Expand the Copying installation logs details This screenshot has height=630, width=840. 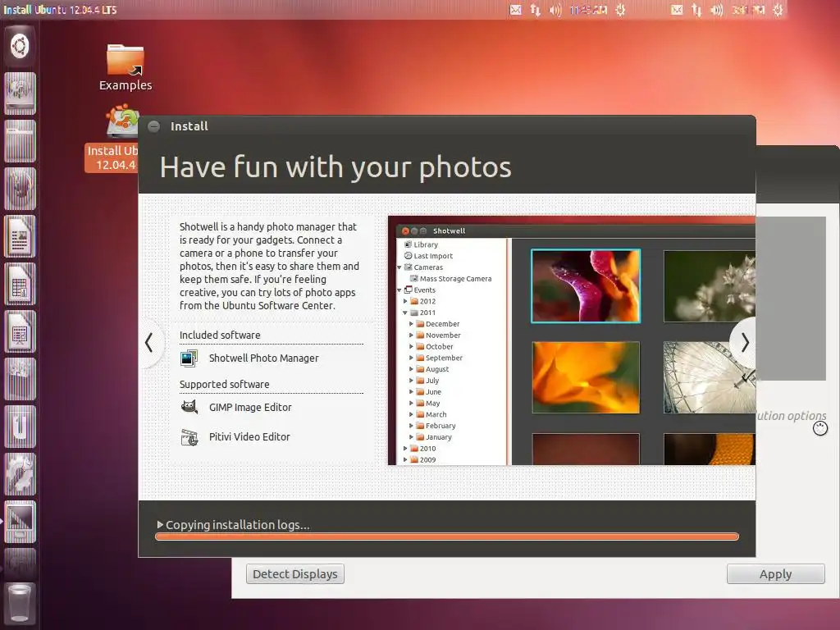[x=160, y=524]
